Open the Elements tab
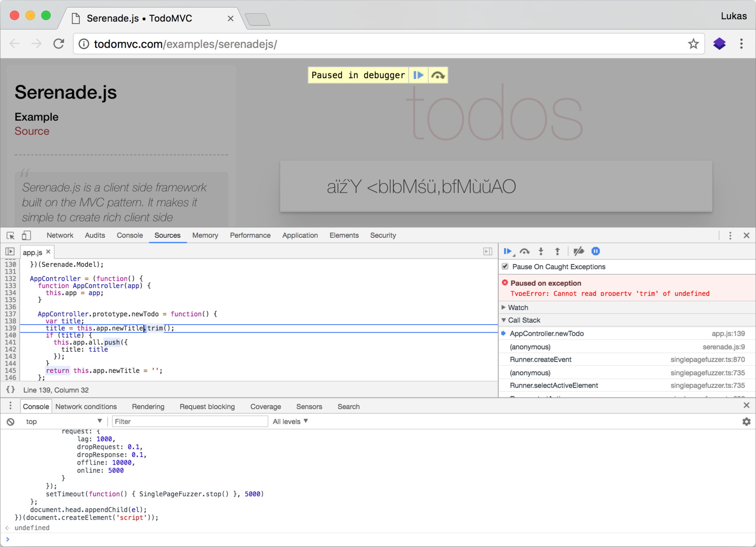Viewport: 756px width, 547px height. coord(344,235)
